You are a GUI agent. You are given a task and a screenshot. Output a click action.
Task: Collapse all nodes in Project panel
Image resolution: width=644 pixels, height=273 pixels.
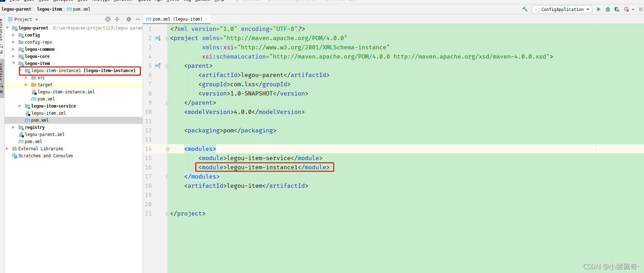[x=117, y=19]
